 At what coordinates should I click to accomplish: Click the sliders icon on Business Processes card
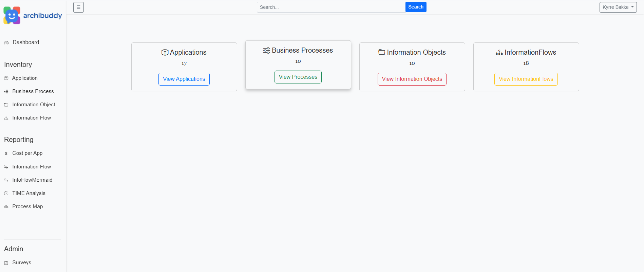click(x=267, y=50)
